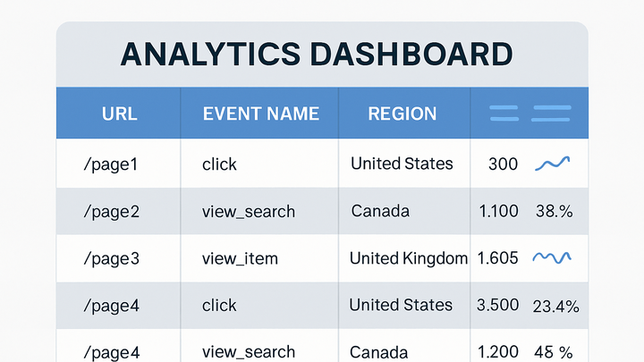
Task: Select the view_search event in the /page2 row
Action: 249,212
